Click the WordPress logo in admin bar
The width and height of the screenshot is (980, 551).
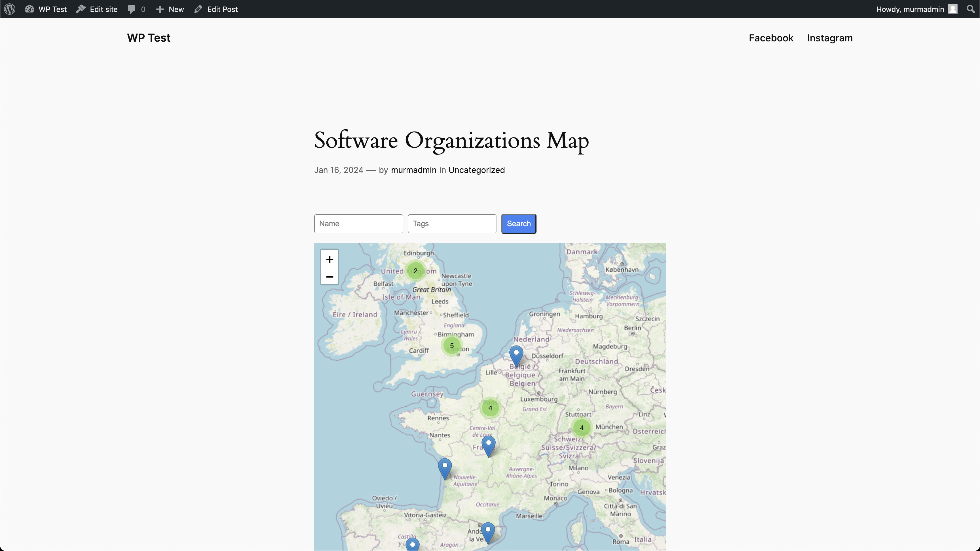coord(10,9)
